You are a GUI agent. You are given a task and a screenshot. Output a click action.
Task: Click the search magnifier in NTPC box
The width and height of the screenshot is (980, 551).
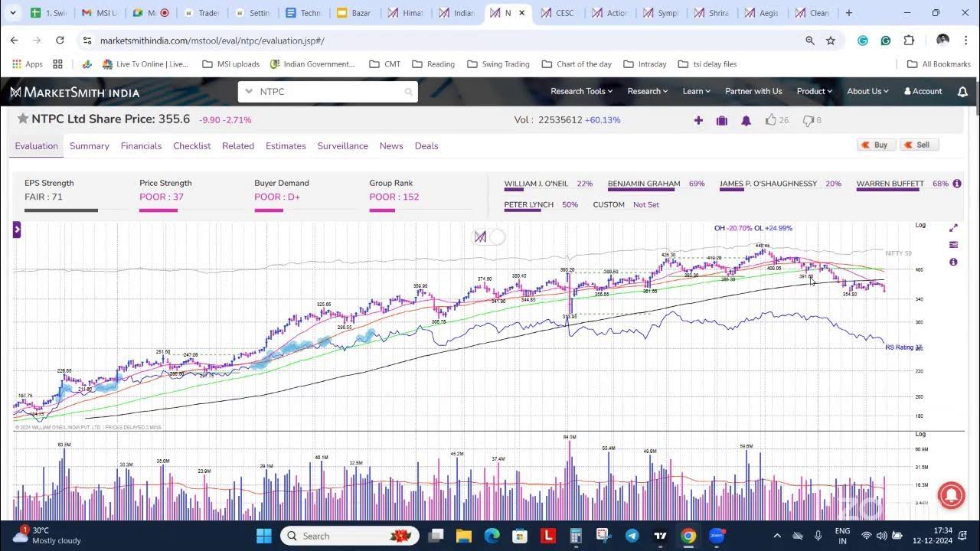pos(408,92)
